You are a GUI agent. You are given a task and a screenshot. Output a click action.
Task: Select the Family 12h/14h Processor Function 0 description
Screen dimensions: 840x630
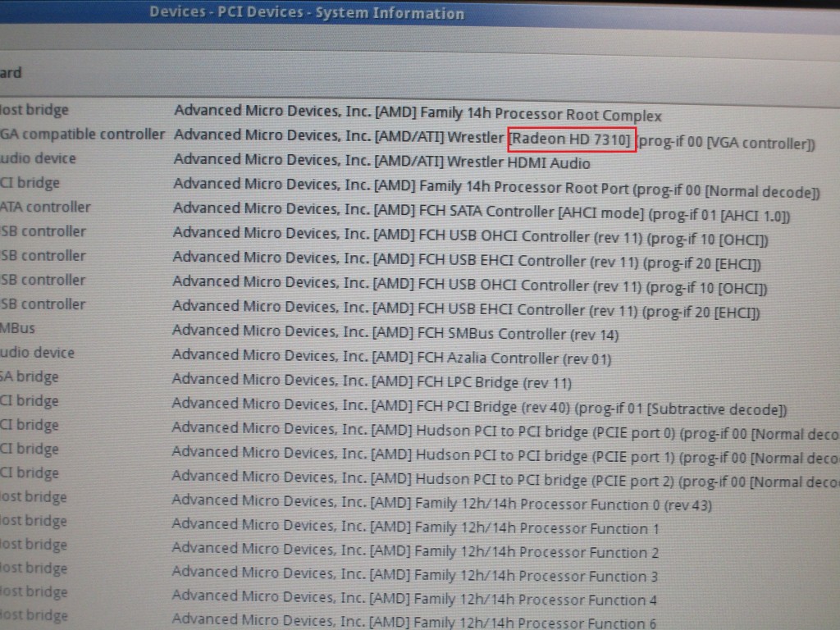(x=441, y=503)
